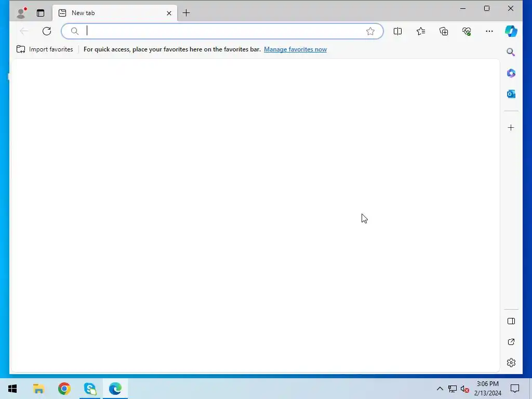Open the profile avatar menu
Image resolution: width=532 pixels, height=399 pixels.
tap(21, 13)
